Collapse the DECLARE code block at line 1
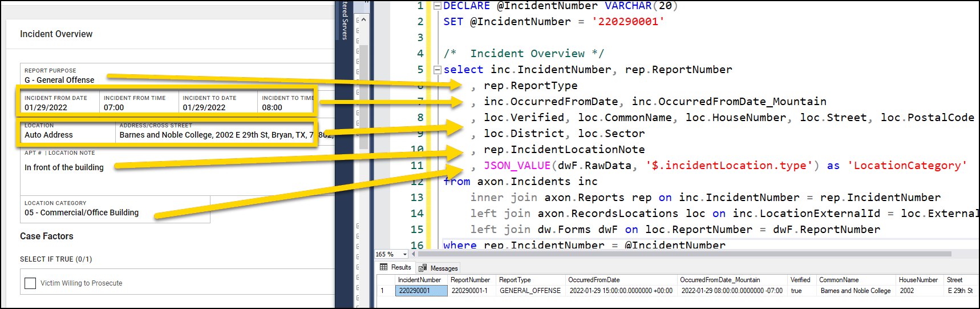This screenshot has width=980, height=309. click(438, 6)
